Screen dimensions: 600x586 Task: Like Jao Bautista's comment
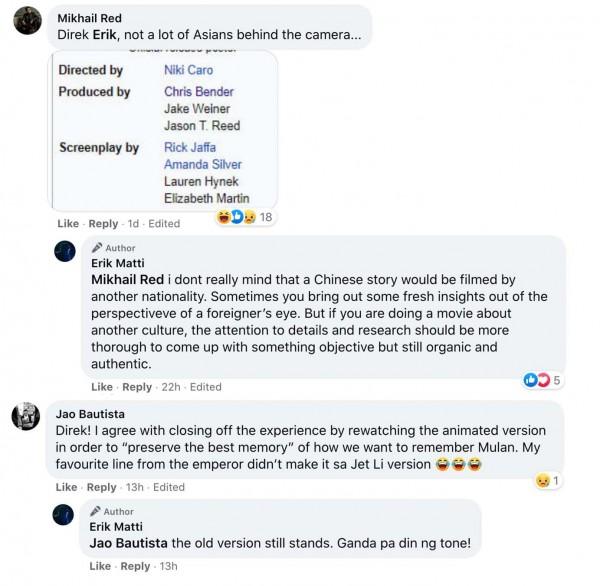[67, 487]
